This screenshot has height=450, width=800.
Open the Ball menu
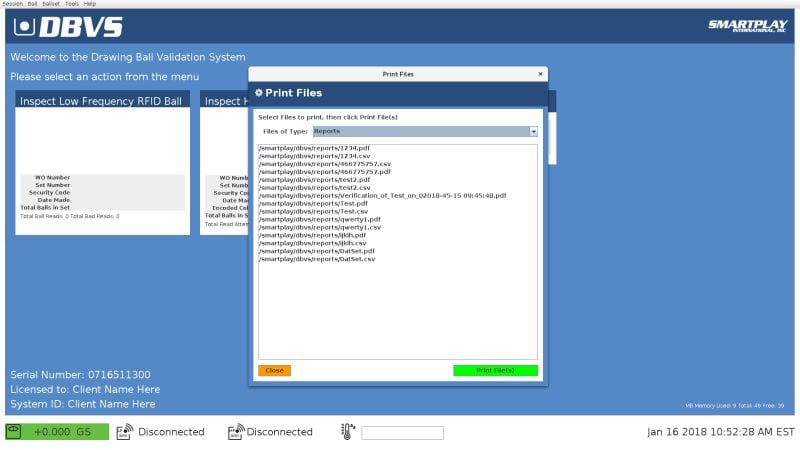point(32,4)
